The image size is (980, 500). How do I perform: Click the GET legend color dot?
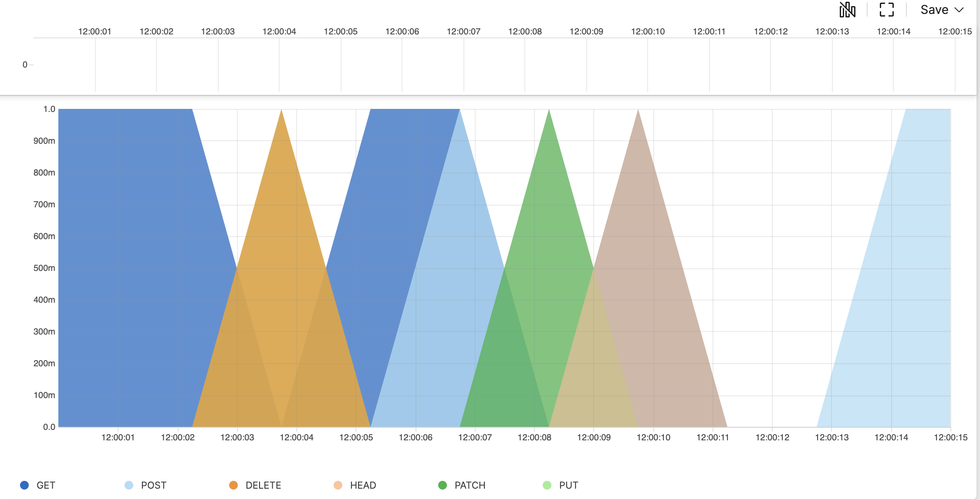25,485
